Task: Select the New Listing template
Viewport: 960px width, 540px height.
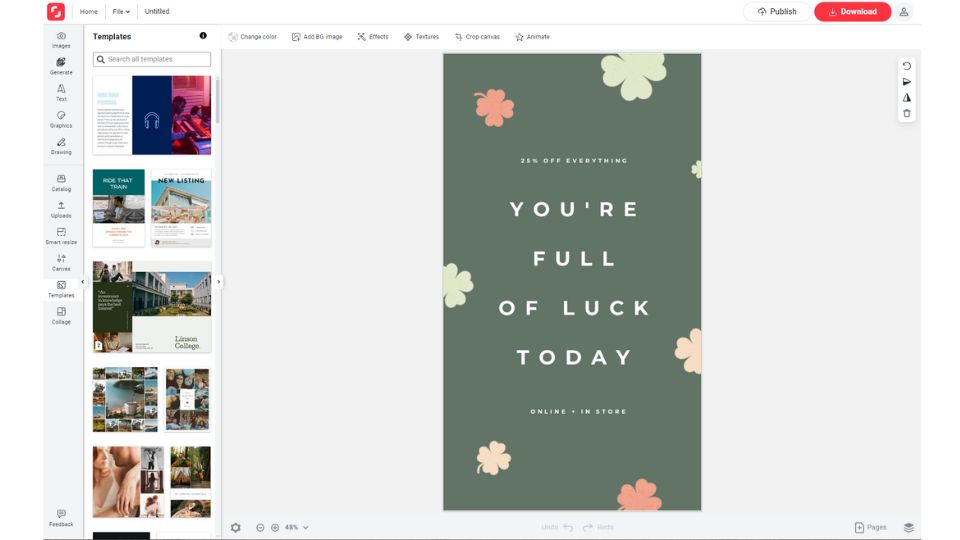Action: [x=181, y=208]
